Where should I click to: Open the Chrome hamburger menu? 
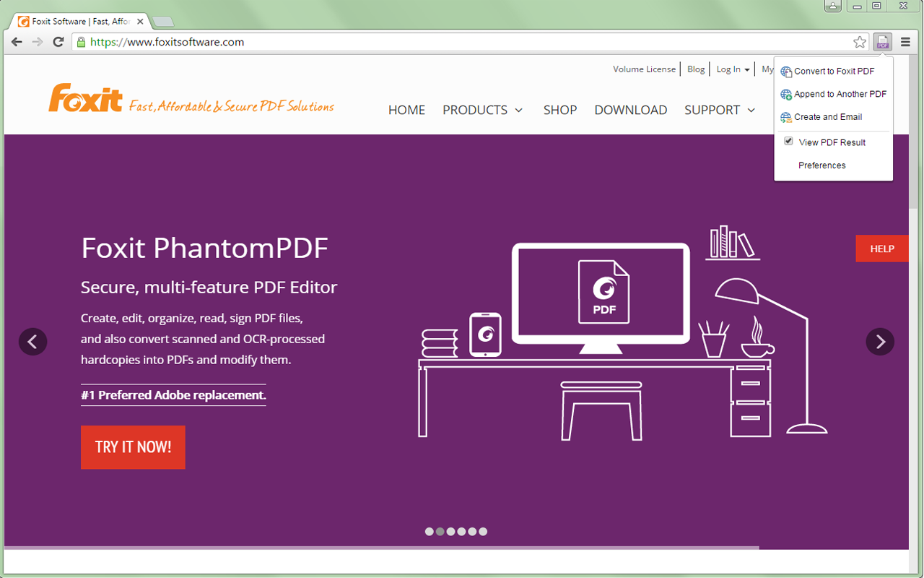point(905,42)
